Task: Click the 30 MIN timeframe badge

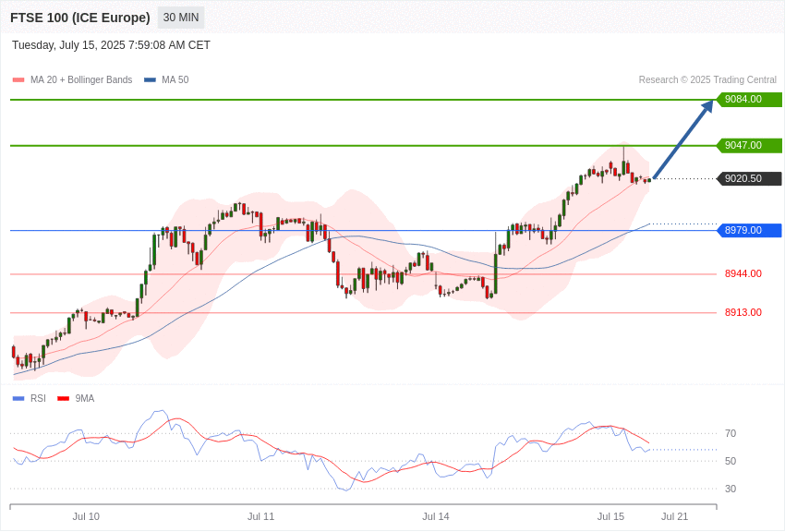Action: 181,18
